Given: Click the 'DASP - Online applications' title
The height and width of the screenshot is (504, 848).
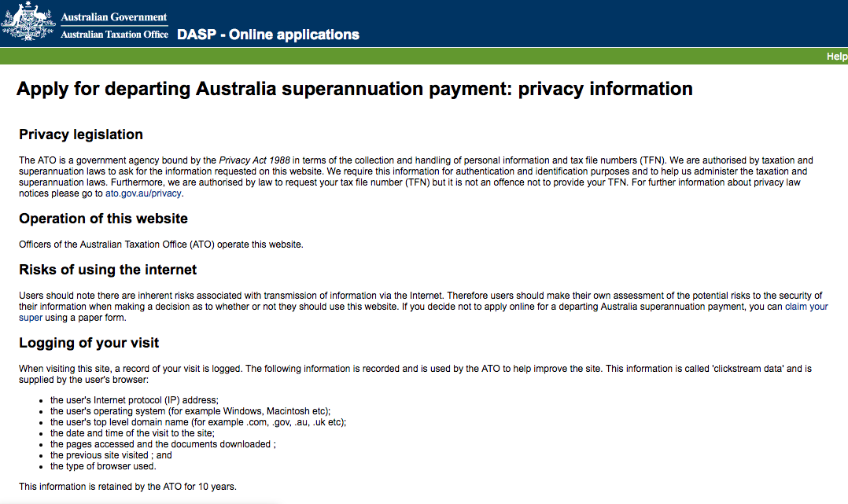Looking at the screenshot, I should pos(268,35).
